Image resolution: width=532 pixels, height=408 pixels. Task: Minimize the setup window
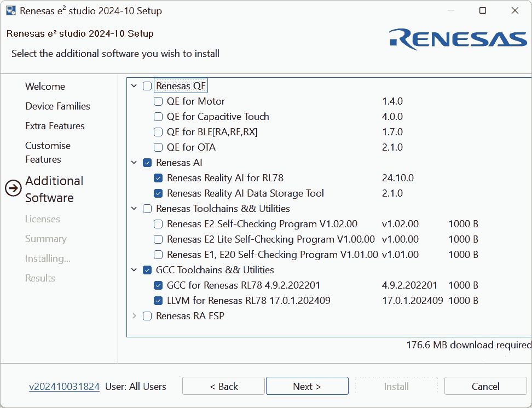coord(450,11)
